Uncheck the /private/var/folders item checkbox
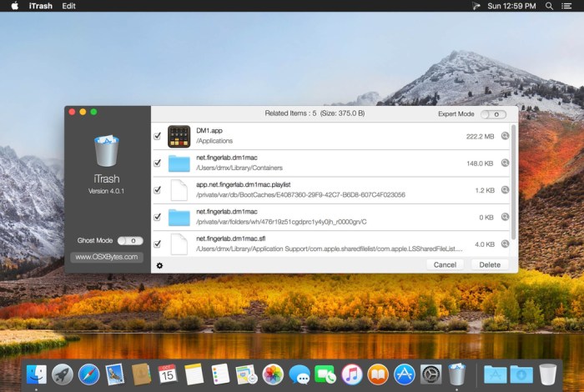This screenshot has height=392, width=584. [x=157, y=217]
